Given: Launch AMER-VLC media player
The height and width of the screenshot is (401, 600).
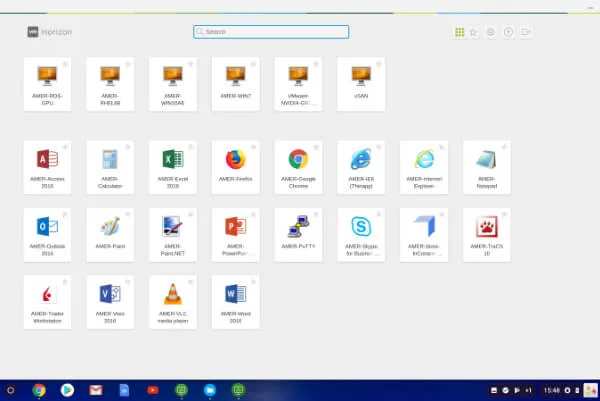Looking at the screenshot, I should pyautogui.click(x=173, y=302).
